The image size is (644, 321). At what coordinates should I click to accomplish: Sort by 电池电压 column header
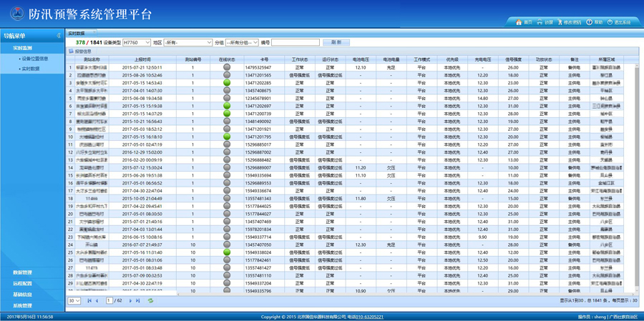coord(360,59)
